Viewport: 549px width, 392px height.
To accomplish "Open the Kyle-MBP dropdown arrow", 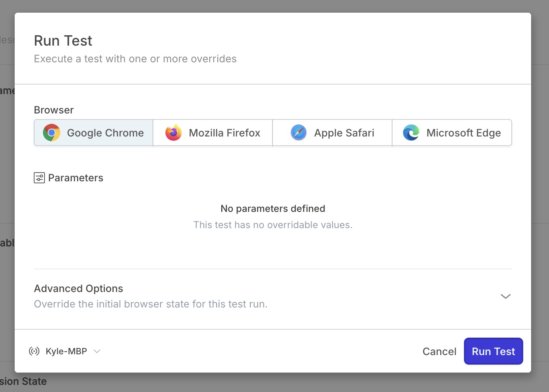I will point(97,351).
